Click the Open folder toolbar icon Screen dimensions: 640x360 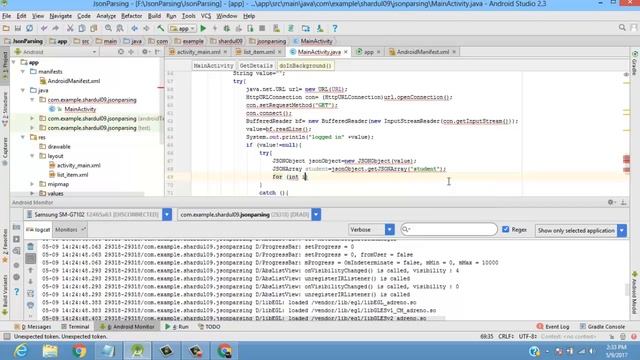click(6, 28)
